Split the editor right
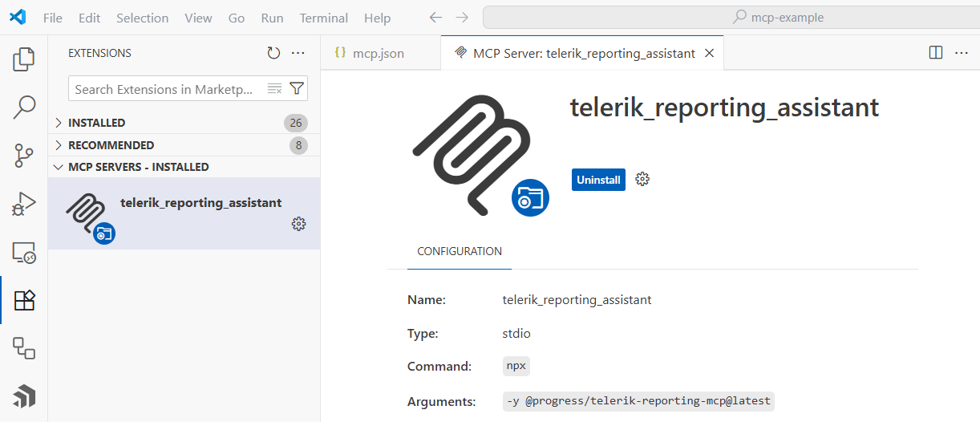980x422 pixels. 935,53
